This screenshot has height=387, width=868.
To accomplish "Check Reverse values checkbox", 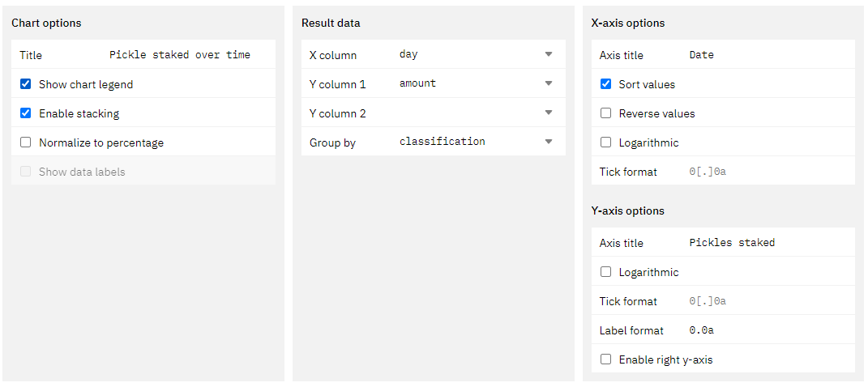I will tap(605, 113).
